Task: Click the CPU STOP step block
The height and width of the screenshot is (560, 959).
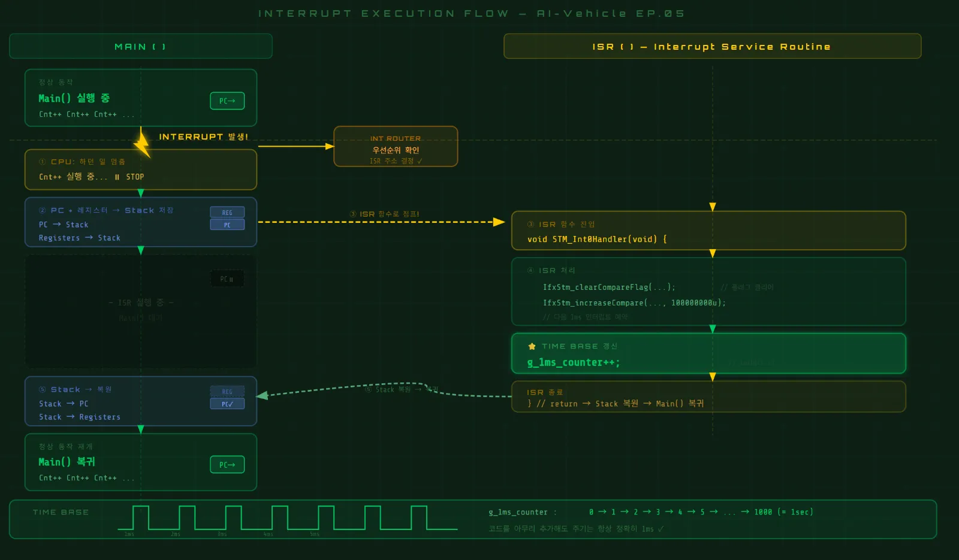Action: 140,170
